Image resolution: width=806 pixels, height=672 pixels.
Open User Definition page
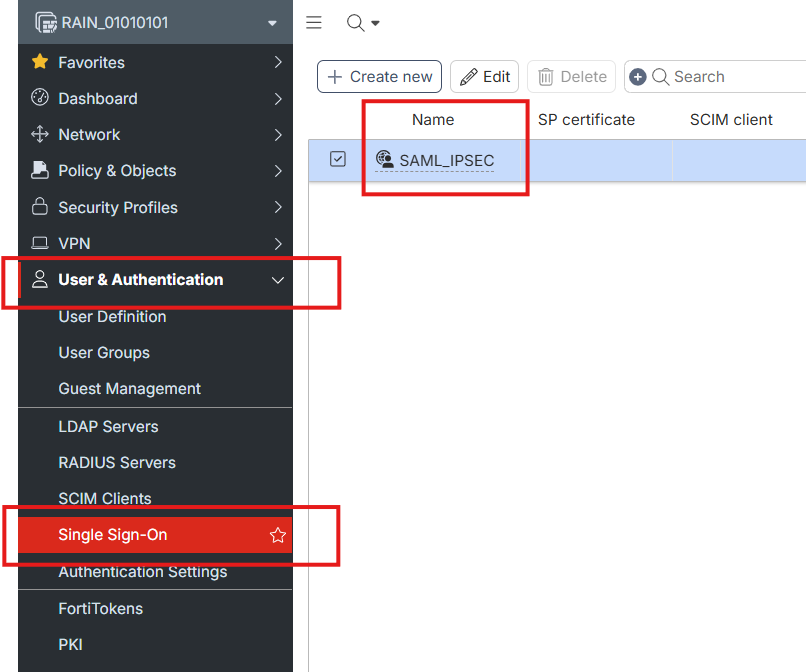(112, 317)
